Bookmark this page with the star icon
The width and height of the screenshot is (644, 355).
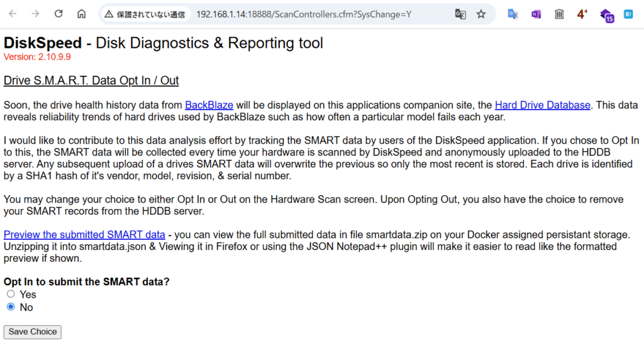[x=481, y=14]
